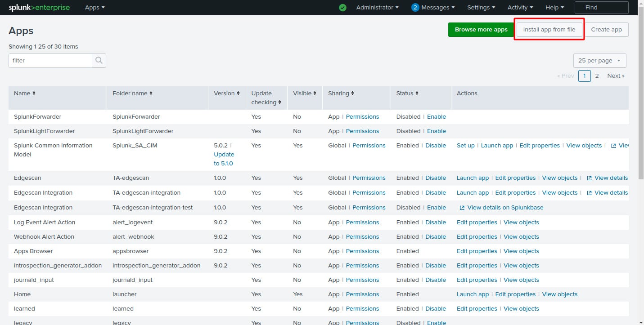Click Set up for Splunk_SA_CIM
This screenshot has width=644, height=325.
(465, 146)
